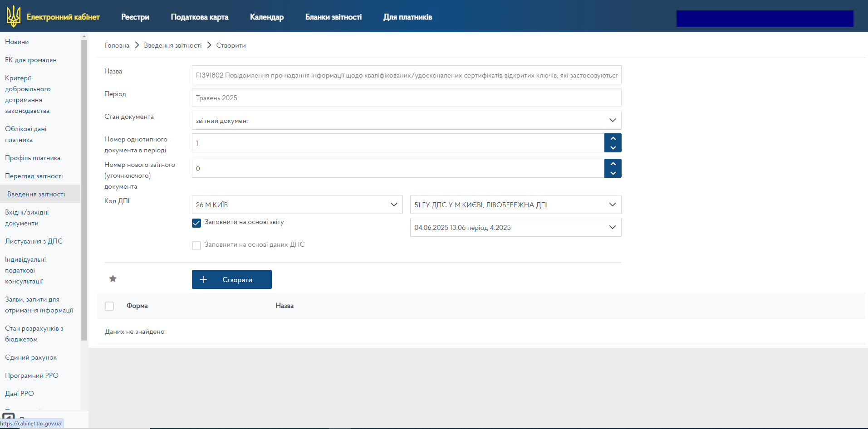The image size is (868, 429).
Task: Go to Головна in the breadcrumb
Action: [x=117, y=45]
